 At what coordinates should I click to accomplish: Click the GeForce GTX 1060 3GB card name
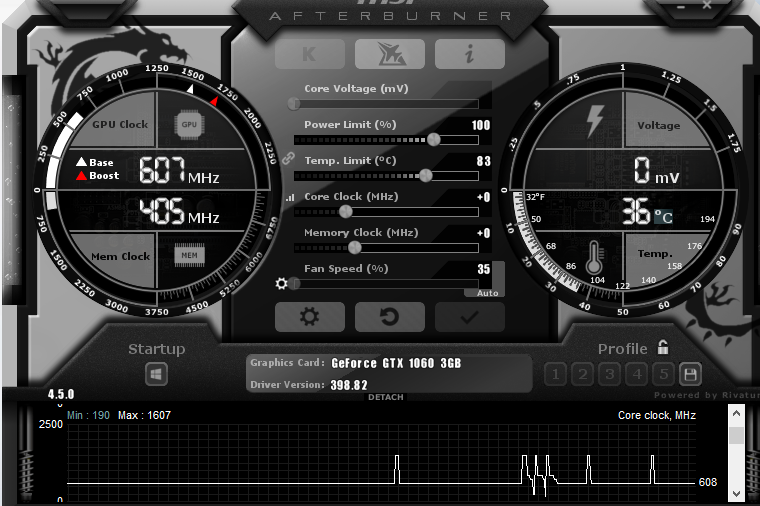pos(396,363)
